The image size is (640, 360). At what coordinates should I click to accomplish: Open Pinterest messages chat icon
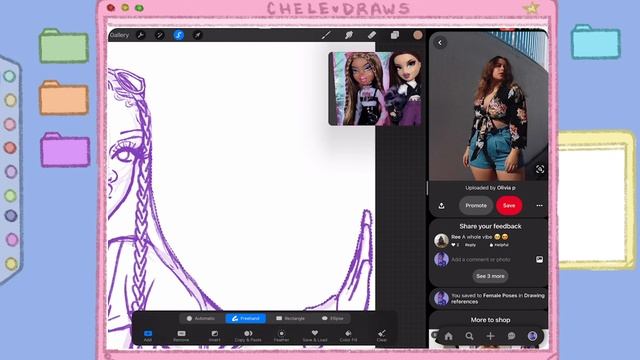coord(511,336)
